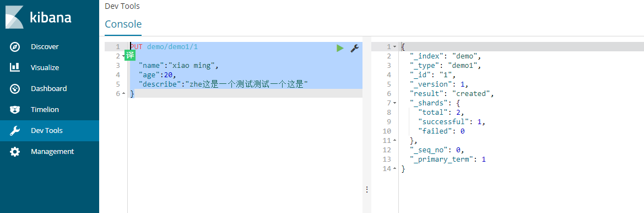Click "result": "created" in response
This screenshot has width=644, height=213.
click(x=451, y=94)
